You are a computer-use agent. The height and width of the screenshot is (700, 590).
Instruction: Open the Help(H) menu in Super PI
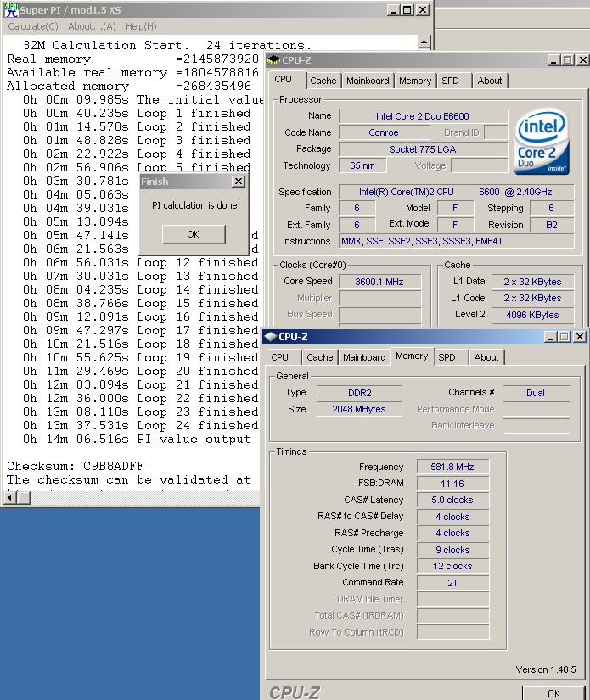tap(141, 26)
